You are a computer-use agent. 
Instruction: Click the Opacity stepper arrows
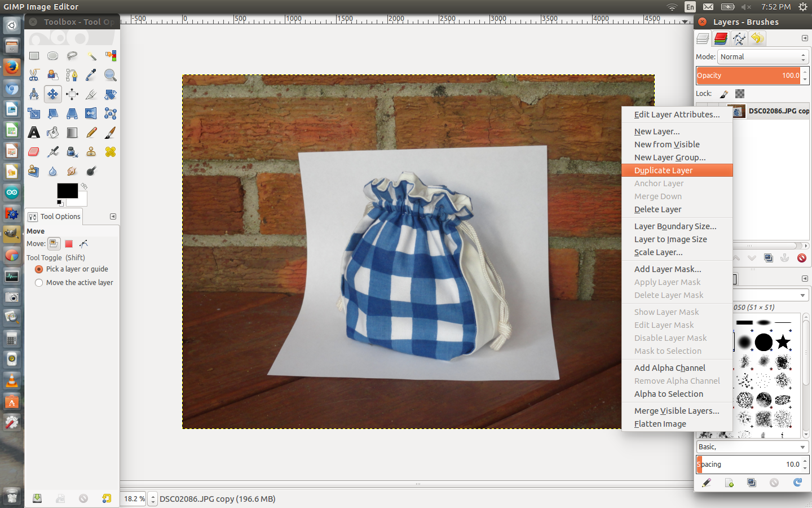[x=805, y=76]
